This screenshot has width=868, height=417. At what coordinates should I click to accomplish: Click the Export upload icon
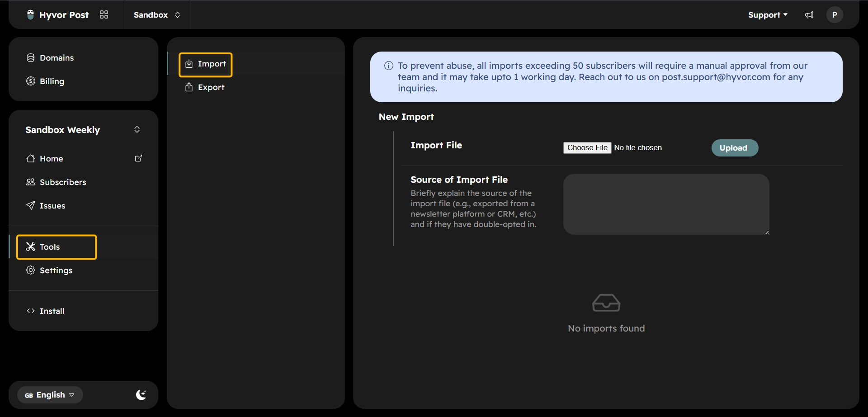click(189, 87)
